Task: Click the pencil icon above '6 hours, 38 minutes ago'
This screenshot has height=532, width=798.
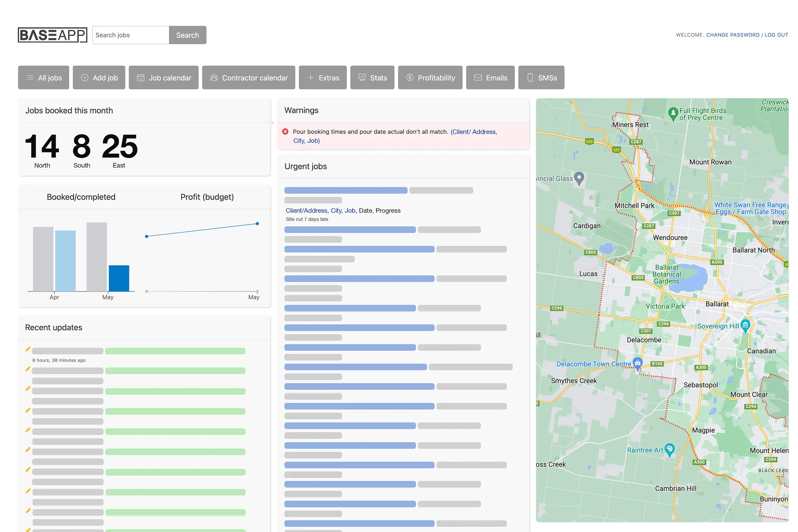Action: [28, 349]
